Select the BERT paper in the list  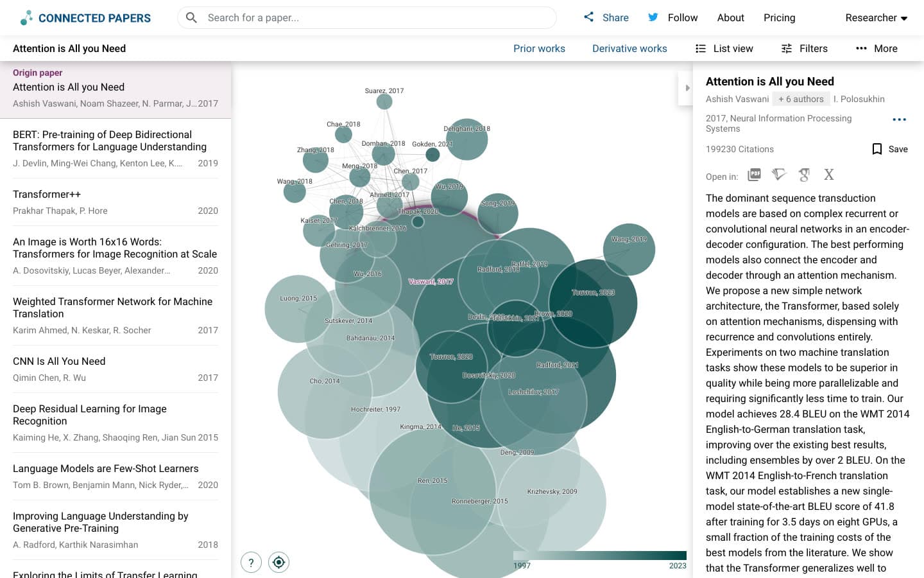point(116,148)
